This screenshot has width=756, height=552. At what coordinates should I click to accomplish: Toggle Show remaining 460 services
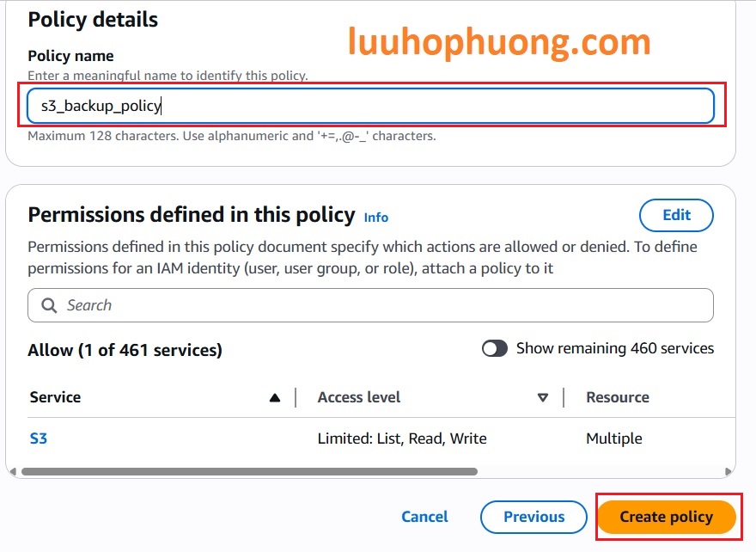coord(495,349)
